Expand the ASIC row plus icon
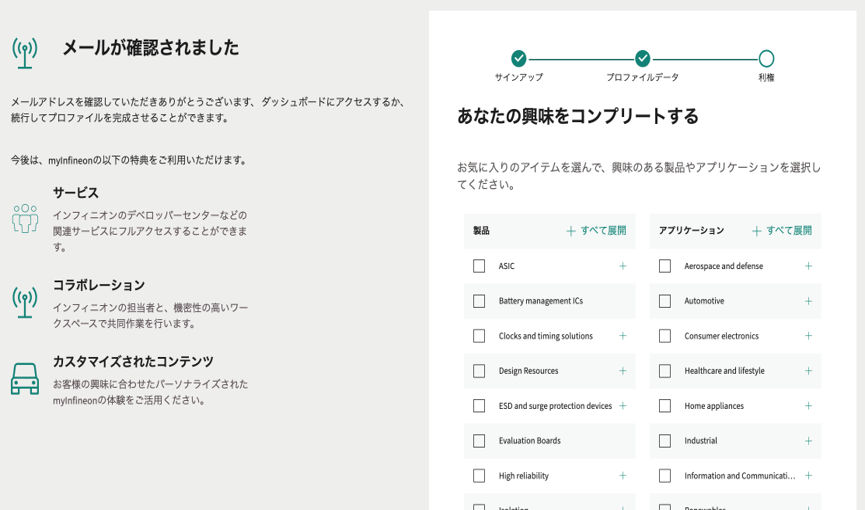The height and width of the screenshot is (510, 865). 622,266
